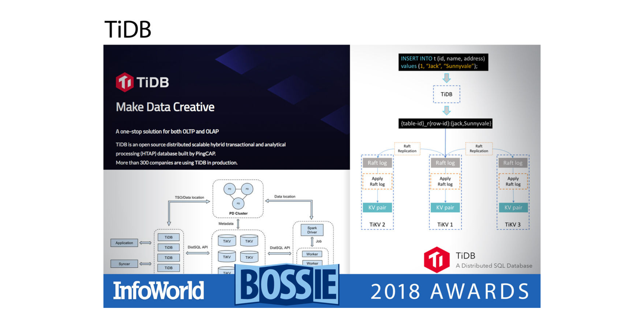Click 'Raft Replication' label between TiKV 2 and TiKV 1
The width and height of the screenshot is (644, 324).
point(407,149)
